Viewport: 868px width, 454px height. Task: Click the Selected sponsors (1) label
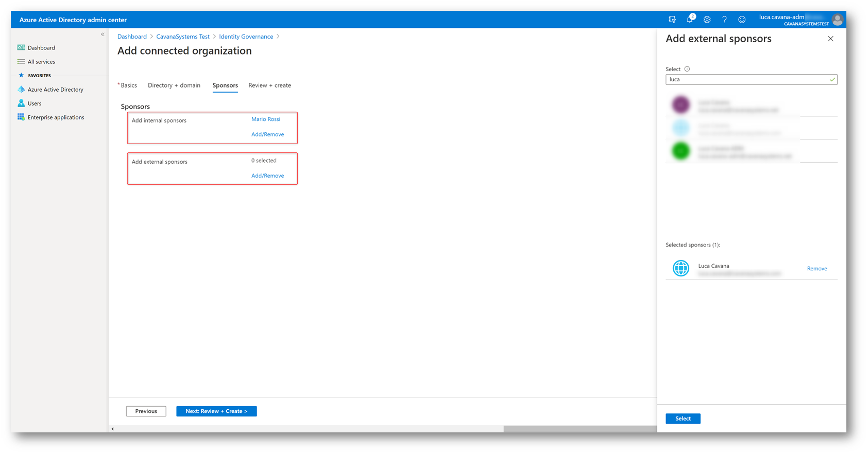[693, 245]
